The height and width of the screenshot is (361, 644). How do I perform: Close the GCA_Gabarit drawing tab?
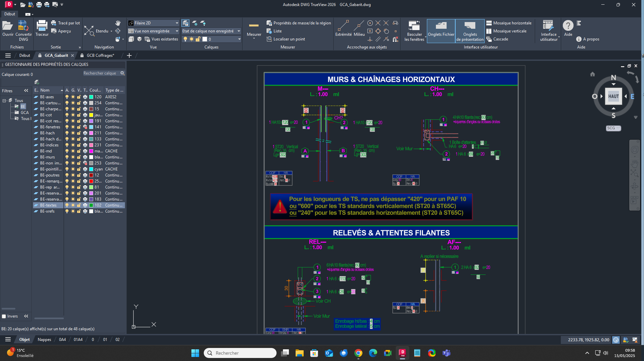coord(72,55)
